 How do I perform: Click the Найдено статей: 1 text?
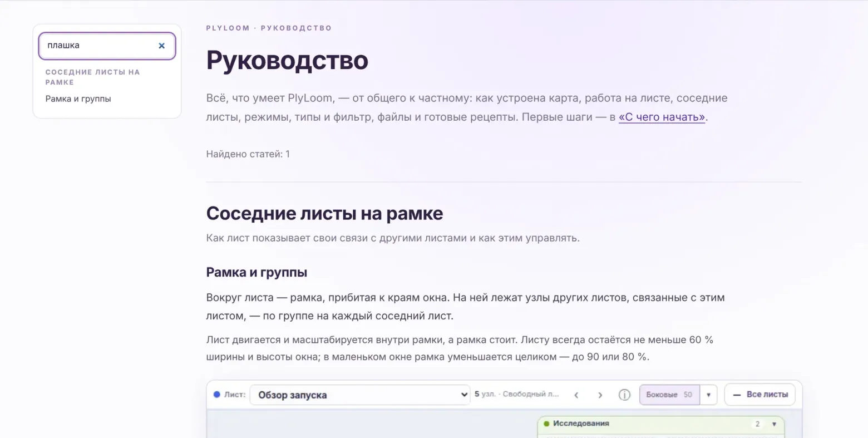click(x=248, y=154)
